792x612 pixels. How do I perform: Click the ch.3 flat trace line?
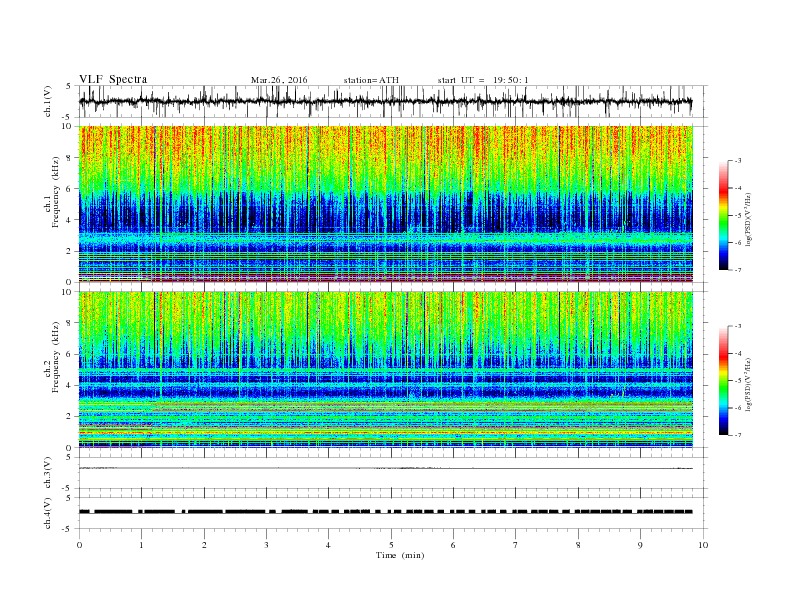pyautogui.click(x=386, y=468)
